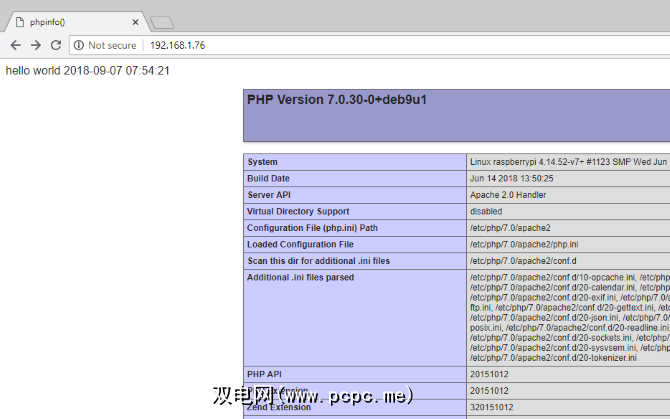Click the 10-opcache.ini path line
Image resolution: width=670 pixels, height=419 pixels.
[x=552, y=277]
